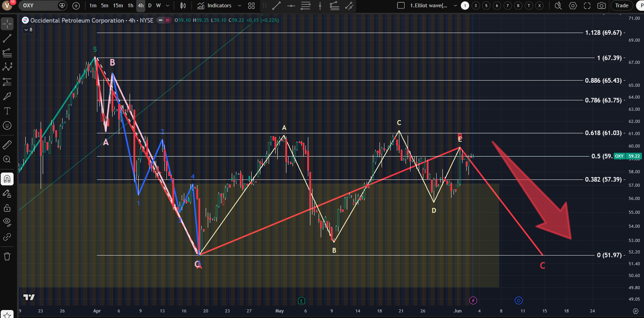
Task: Hide all drawings with eye icon
Action: coord(7,222)
